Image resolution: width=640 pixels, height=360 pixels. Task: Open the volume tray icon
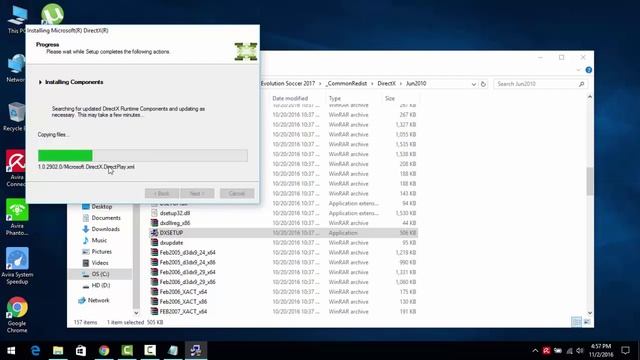(580, 350)
